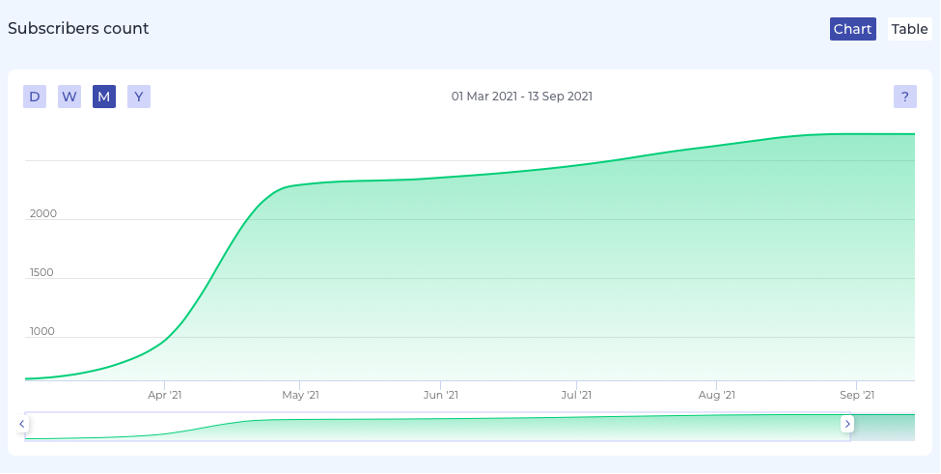Click the shaded area right of navigator handle
941x474 pixels.
click(x=882, y=426)
